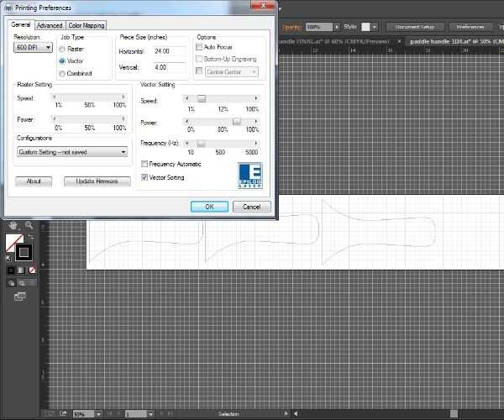This screenshot has height=420, width=504.
Task: Click Frequency slider right arrow
Action: [x=256, y=144]
